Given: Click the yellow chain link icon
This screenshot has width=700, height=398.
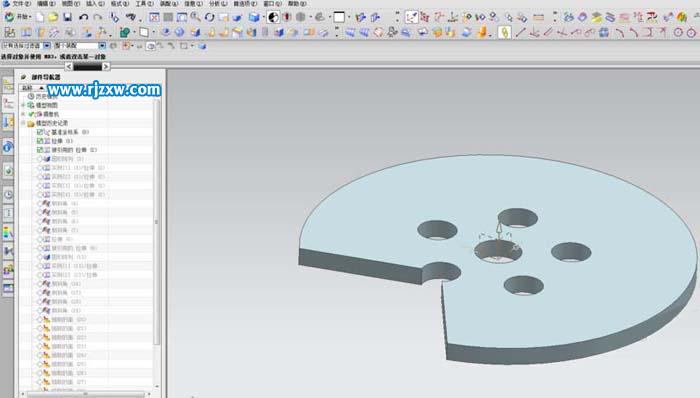Looking at the screenshot, I should [504, 33].
